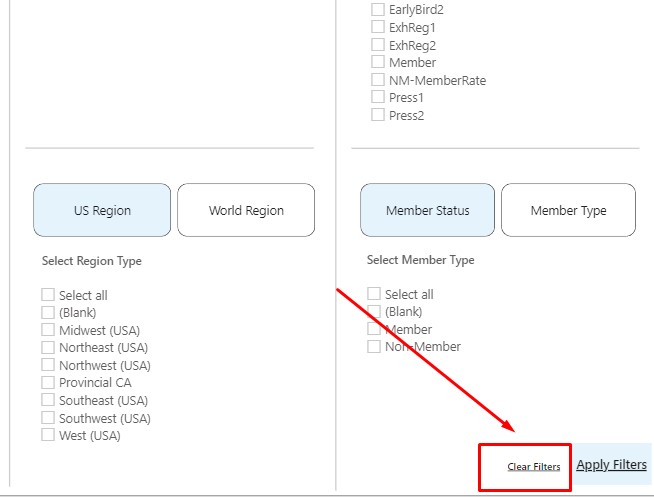This screenshot has height=497, width=654.
Task: Switch to the World Region tab
Action: [x=246, y=210]
